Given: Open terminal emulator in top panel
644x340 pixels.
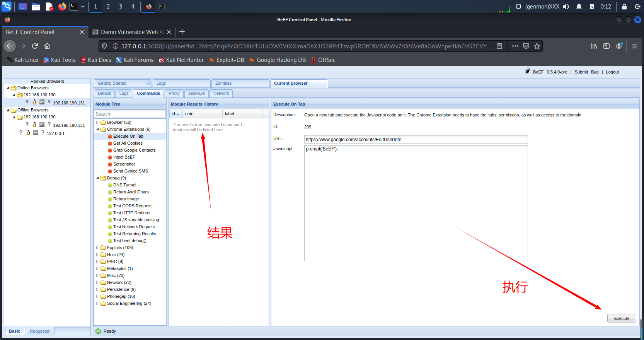Looking at the screenshot, I should pyautogui.click(x=74, y=7).
